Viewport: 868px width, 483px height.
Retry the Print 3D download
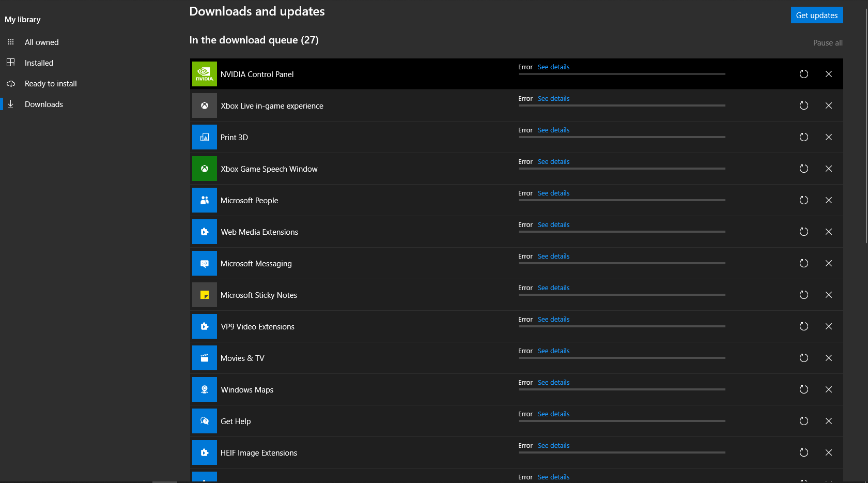[x=804, y=137]
